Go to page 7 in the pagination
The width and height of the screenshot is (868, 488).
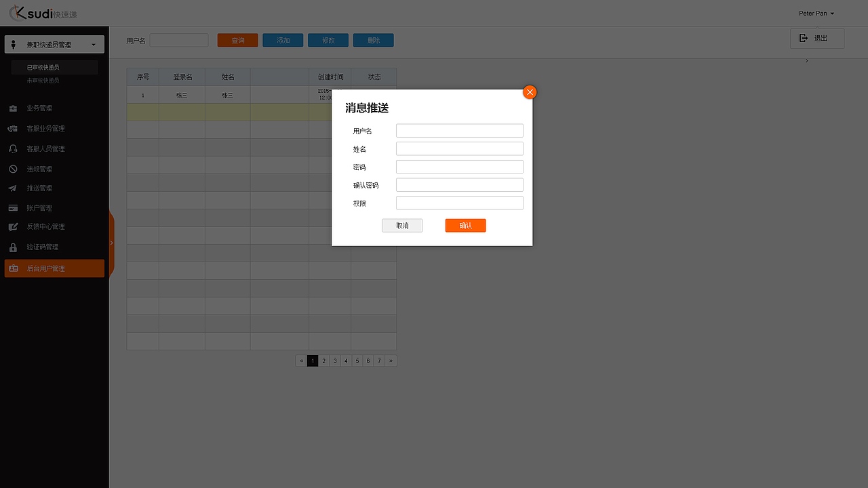(379, 361)
